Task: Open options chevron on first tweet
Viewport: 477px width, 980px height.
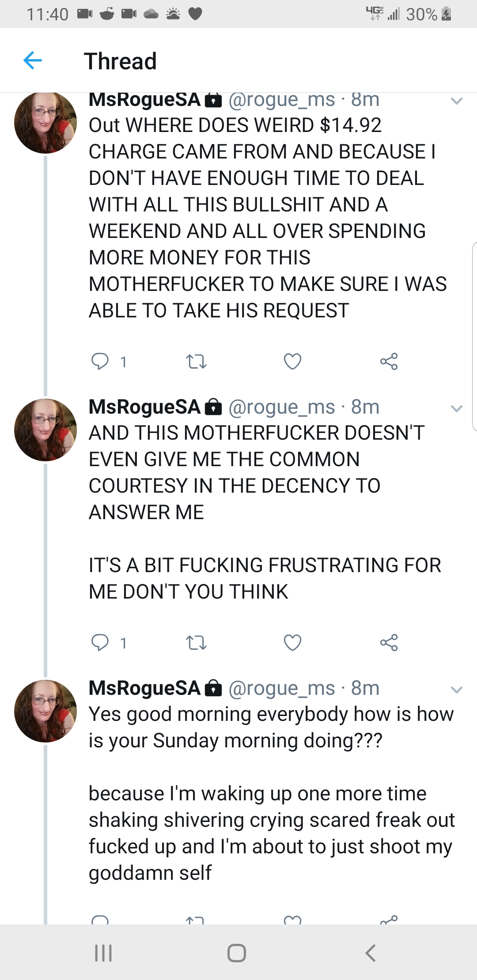Action: [x=456, y=101]
